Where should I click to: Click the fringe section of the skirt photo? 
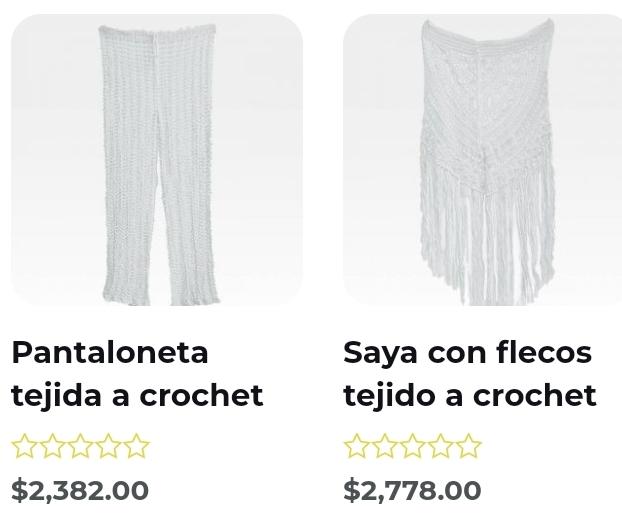coord(487,238)
